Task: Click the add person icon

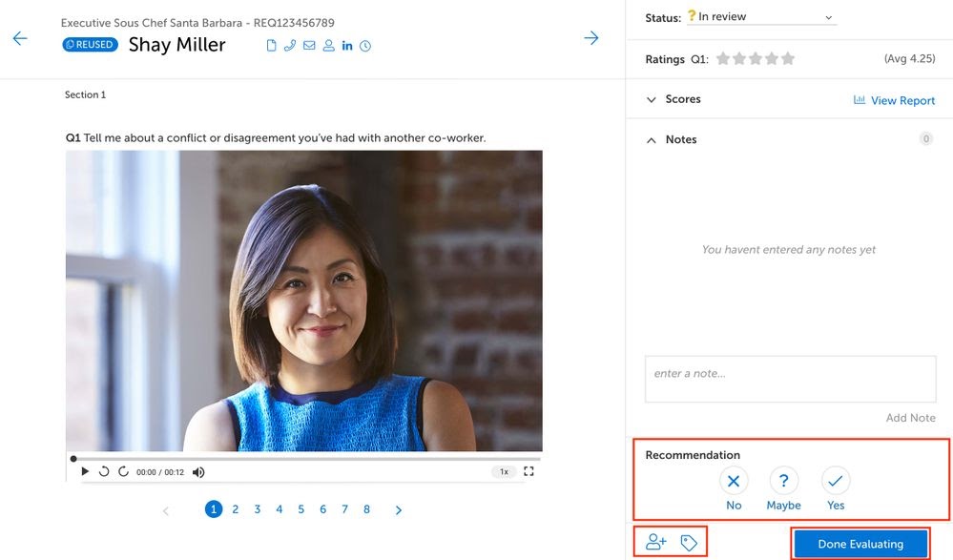Action: (656, 543)
